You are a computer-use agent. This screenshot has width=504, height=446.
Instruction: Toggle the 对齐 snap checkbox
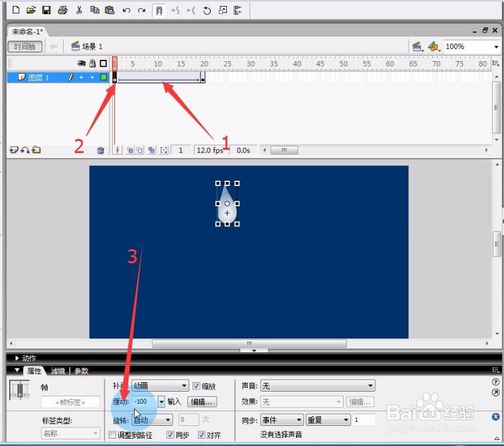point(201,435)
